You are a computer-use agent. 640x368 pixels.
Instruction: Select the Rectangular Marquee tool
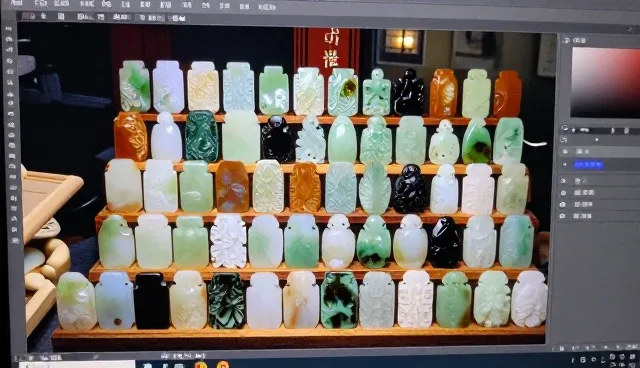coord(10,40)
